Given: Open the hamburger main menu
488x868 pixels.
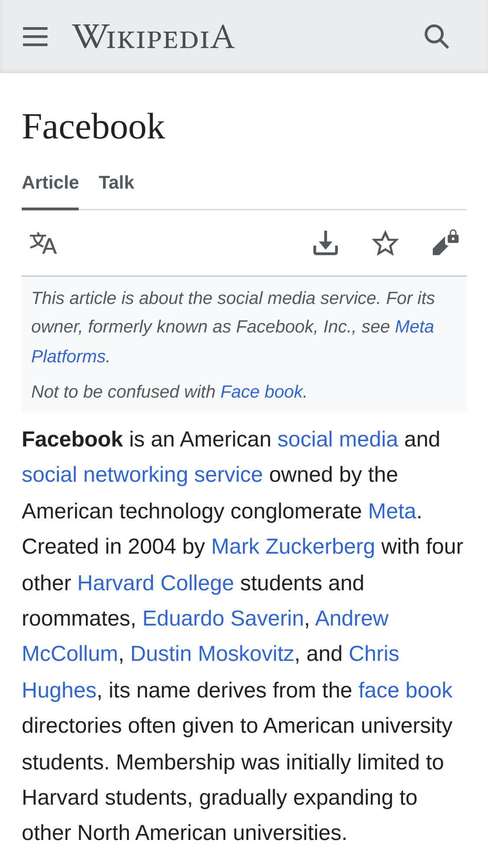Looking at the screenshot, I should coord(35,36).
